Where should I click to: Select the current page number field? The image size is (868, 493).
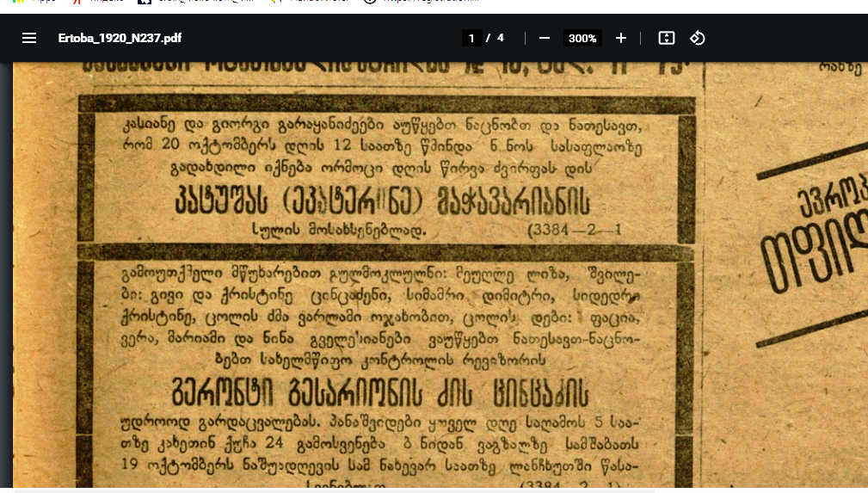[x=471, y=38]
